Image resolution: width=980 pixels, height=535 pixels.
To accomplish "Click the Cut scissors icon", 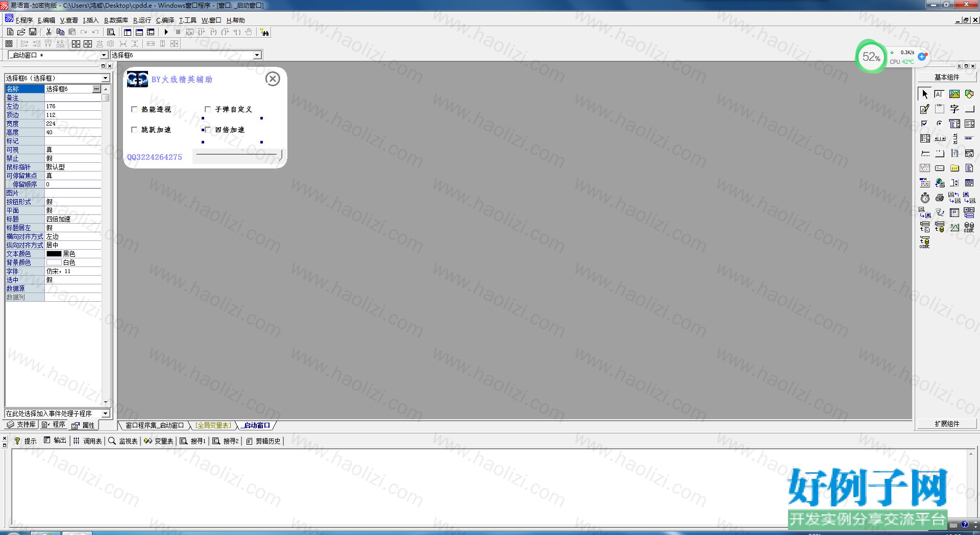I will (48, 32).
